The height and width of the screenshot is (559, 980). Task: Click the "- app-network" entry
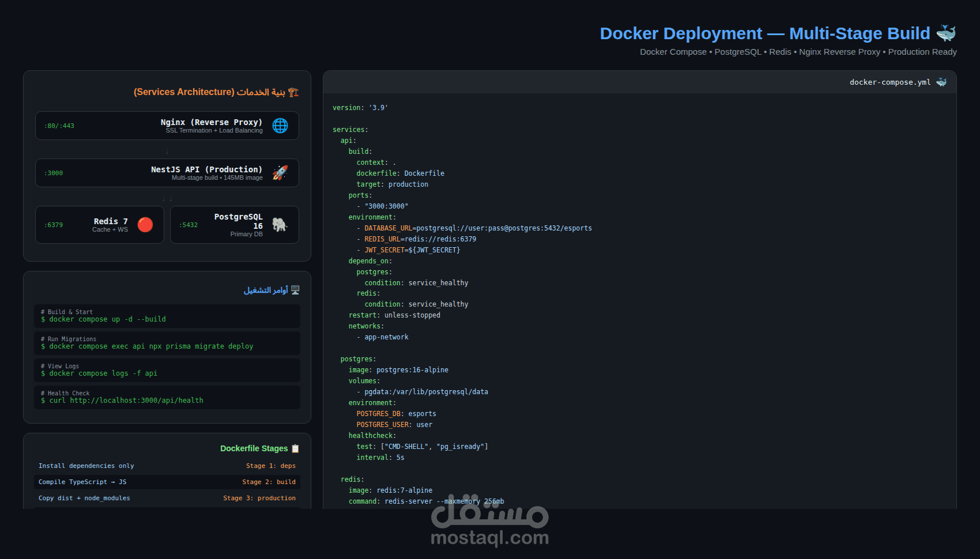pos(383,337)
